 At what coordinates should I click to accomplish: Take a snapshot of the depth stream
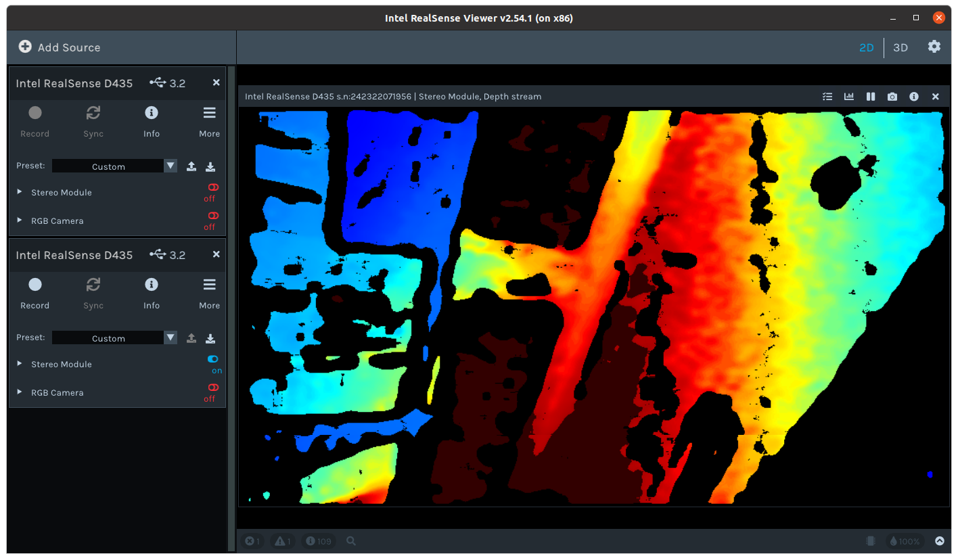pyautogui.click(x=892, y=96)
